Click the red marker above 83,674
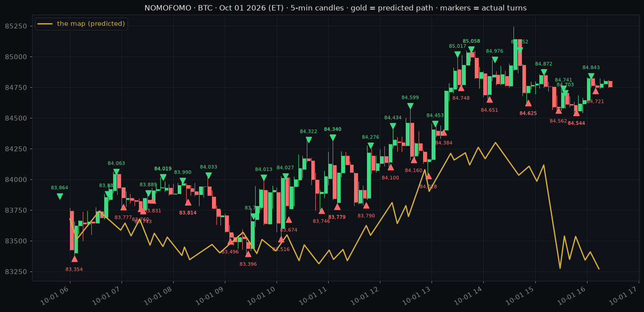The height and width of the screenshot is (312, 644). 289,219
